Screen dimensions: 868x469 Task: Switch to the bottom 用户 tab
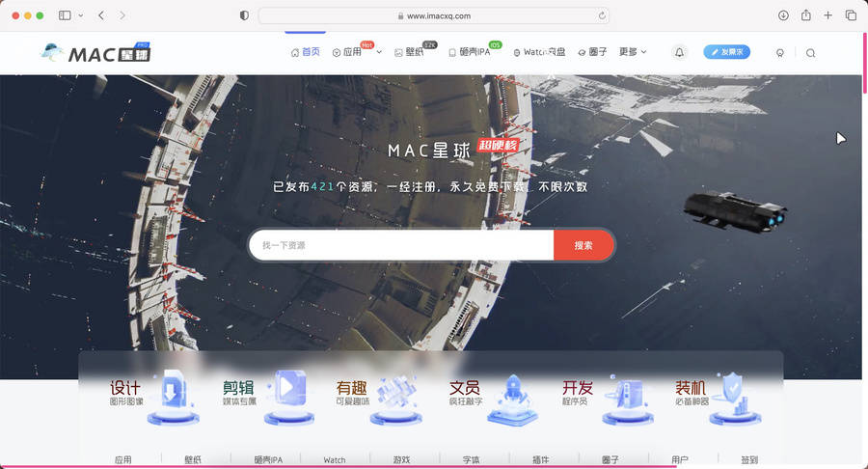[680, 459]
